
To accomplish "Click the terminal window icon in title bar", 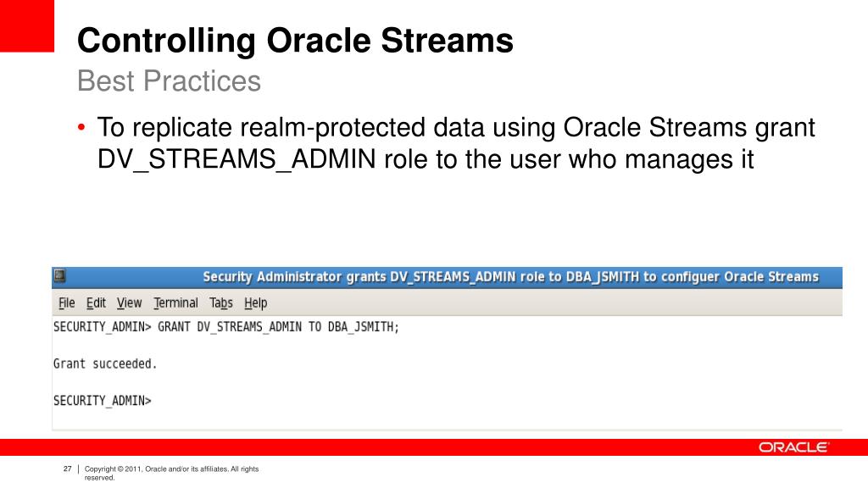I will tap(60, 275).
